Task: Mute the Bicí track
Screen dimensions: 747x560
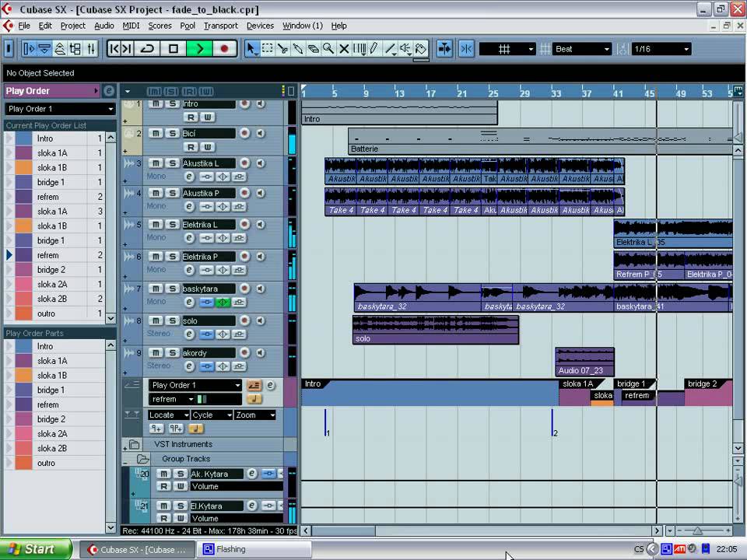Action: click(156, 134)
